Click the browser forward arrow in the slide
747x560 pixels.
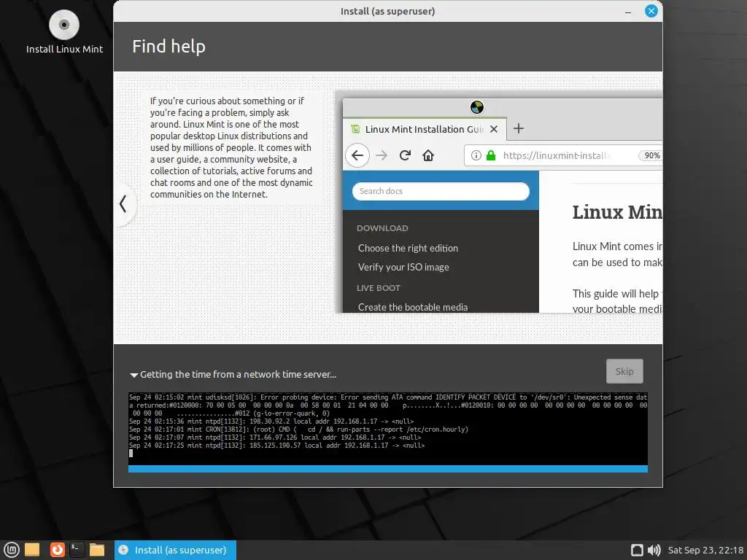(x=381, y=155)
